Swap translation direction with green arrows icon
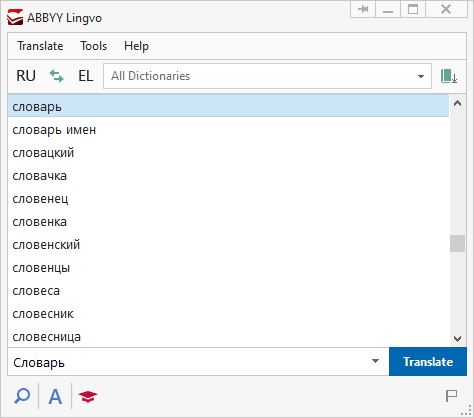The height and width of the screenshot is (418, 474). (56, 76)
